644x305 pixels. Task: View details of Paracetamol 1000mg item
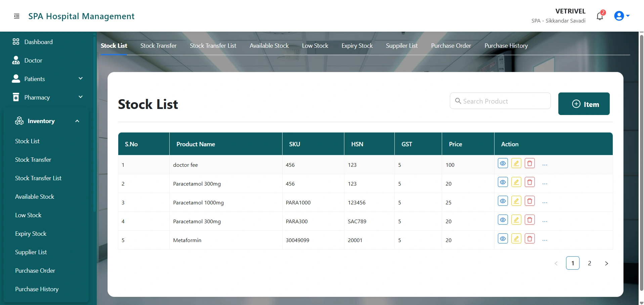[503, 201]
